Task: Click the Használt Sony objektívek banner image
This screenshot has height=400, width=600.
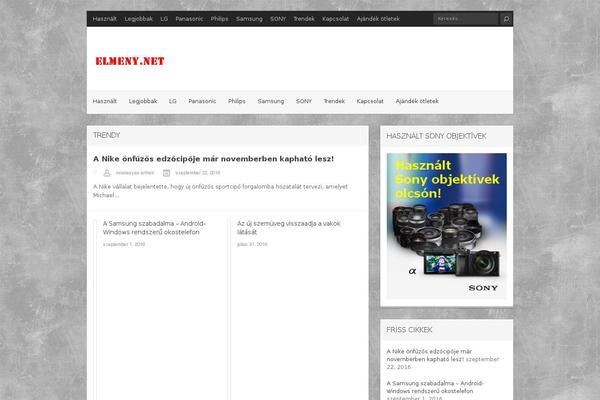Action: pyautogui.click(x=447, y=226)
